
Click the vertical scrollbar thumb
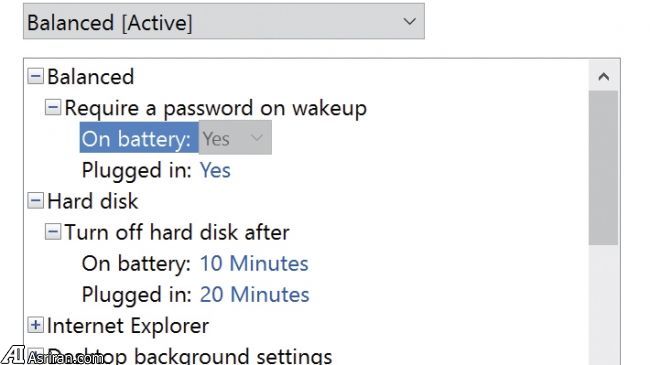click(x=604, y=168)
